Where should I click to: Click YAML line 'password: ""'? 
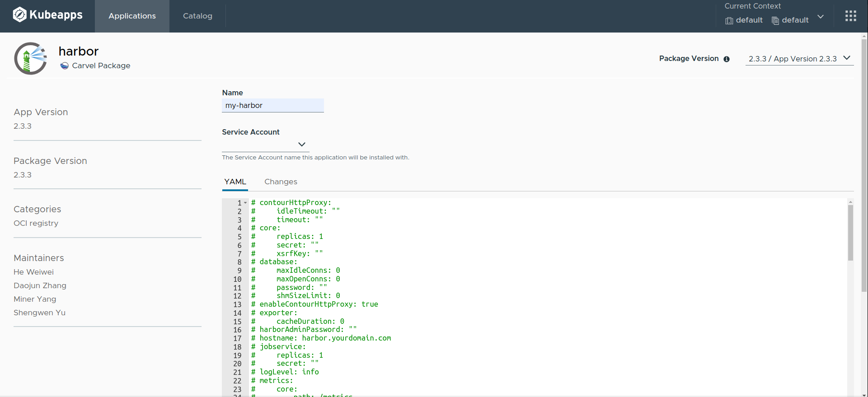(x=302, y=288)
